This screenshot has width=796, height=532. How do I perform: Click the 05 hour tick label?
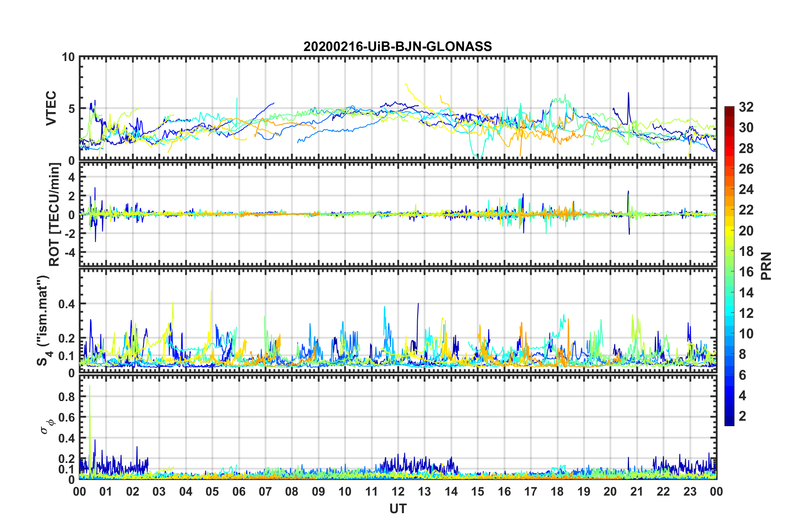pyautogui.click(x=212, y=491)
